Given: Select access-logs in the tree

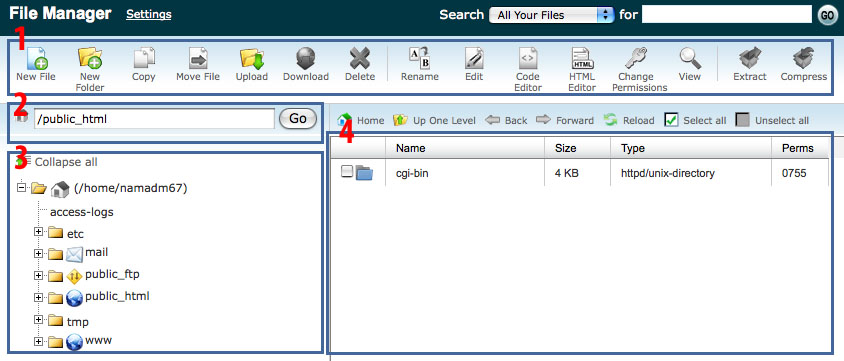Looking at the screenshot, I should point(82,212).
